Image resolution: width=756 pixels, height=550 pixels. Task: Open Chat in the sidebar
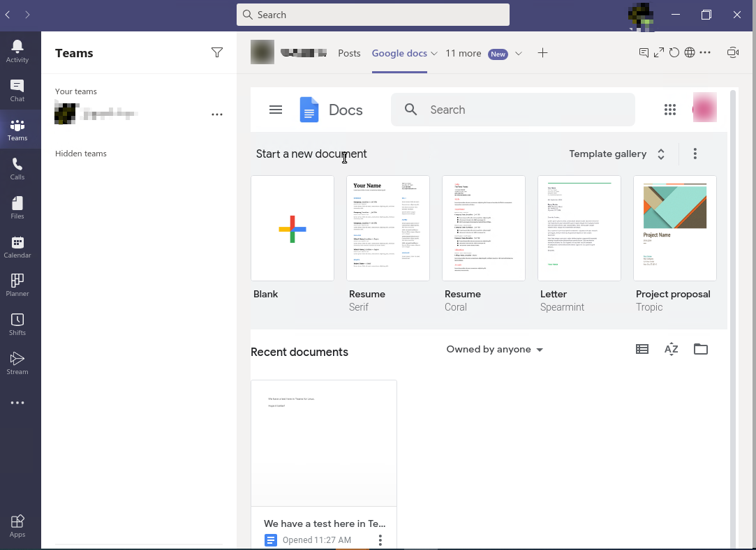(17, 91)
